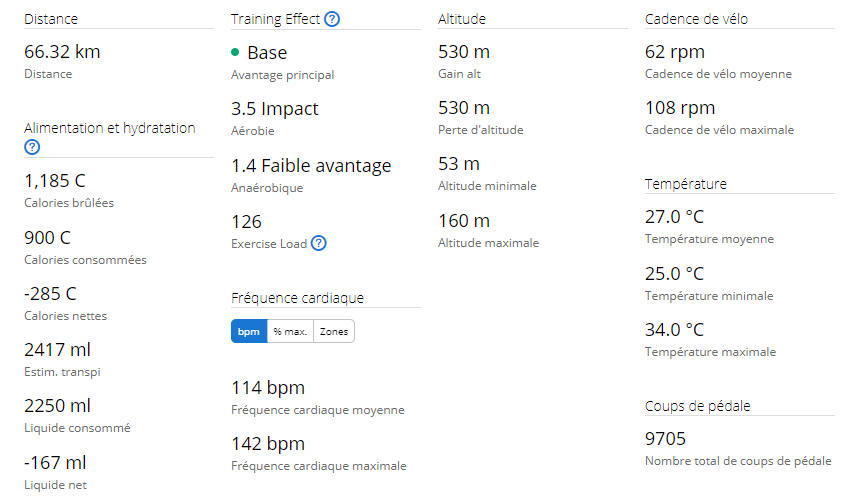Click the 114 bpm average heart rate
Viewport: 855px width, 502px height.
click(268, 388)
